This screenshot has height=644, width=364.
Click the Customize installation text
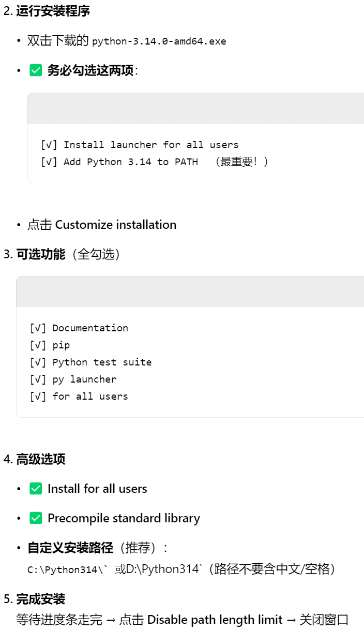116,225
